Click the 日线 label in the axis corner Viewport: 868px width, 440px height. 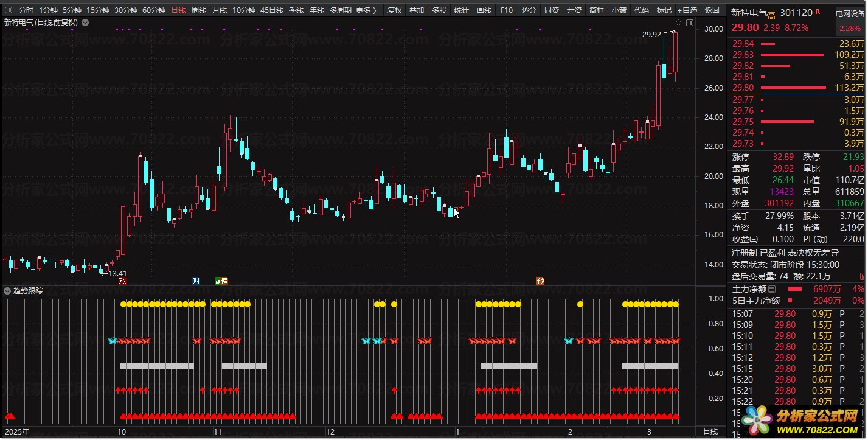[710, 431]
